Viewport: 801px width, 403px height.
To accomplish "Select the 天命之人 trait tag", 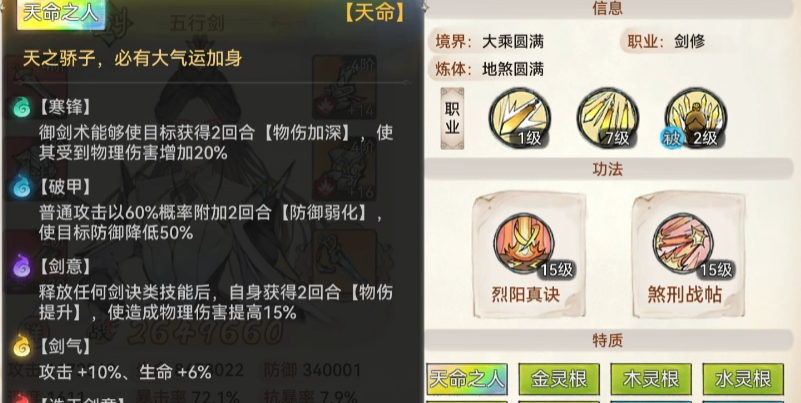I will coord(467,380).
